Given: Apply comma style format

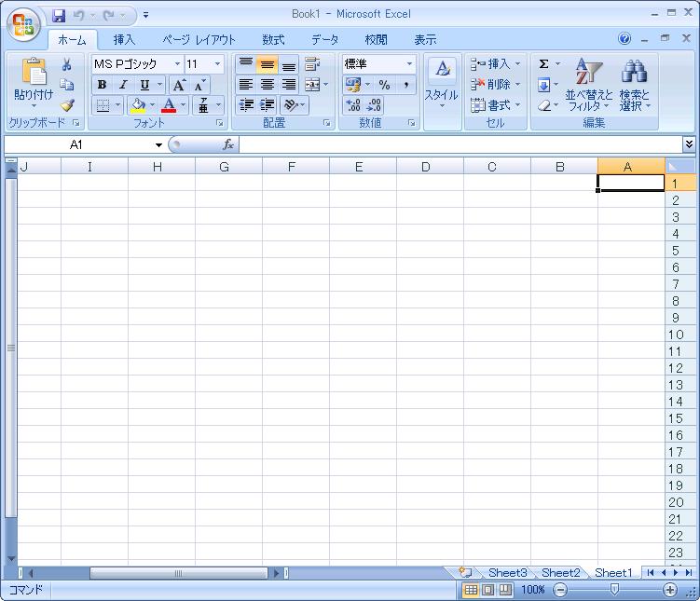Looking at the screenshot, I should 406,85.
